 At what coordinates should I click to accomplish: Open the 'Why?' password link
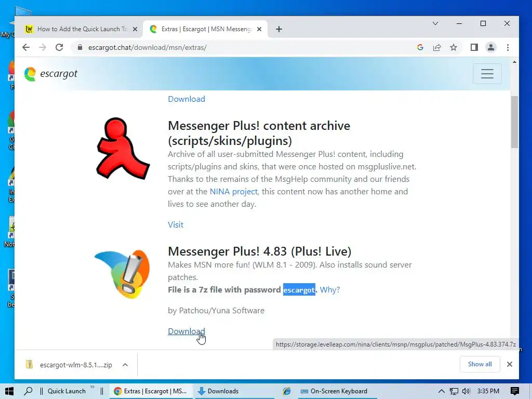[330, 290]
